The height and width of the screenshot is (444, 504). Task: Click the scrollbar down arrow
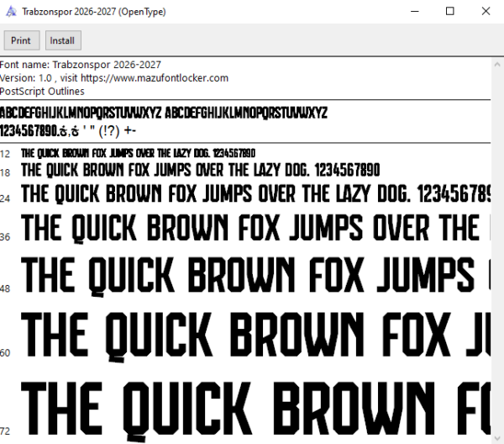497,438
